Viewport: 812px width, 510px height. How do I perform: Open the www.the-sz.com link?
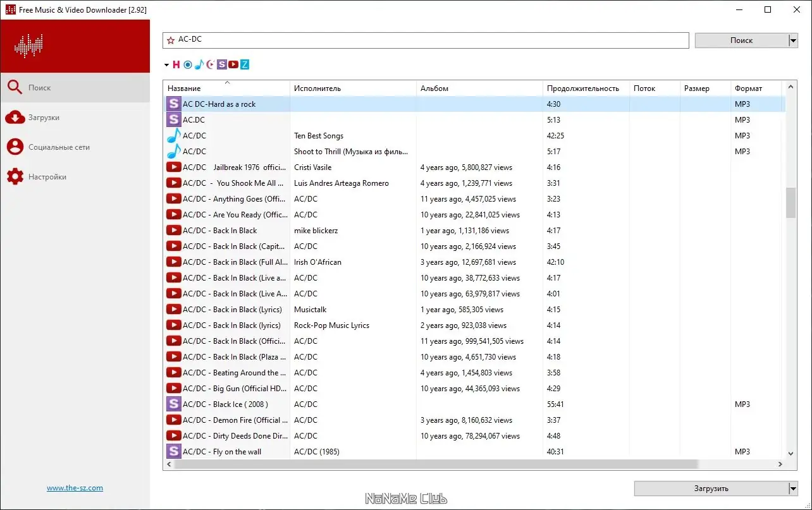[75, 488]
